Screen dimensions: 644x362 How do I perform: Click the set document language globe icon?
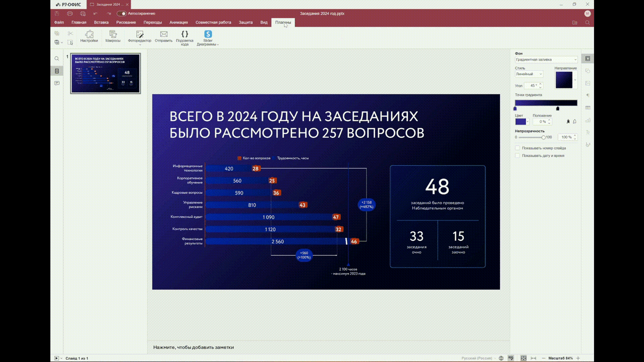501,358
